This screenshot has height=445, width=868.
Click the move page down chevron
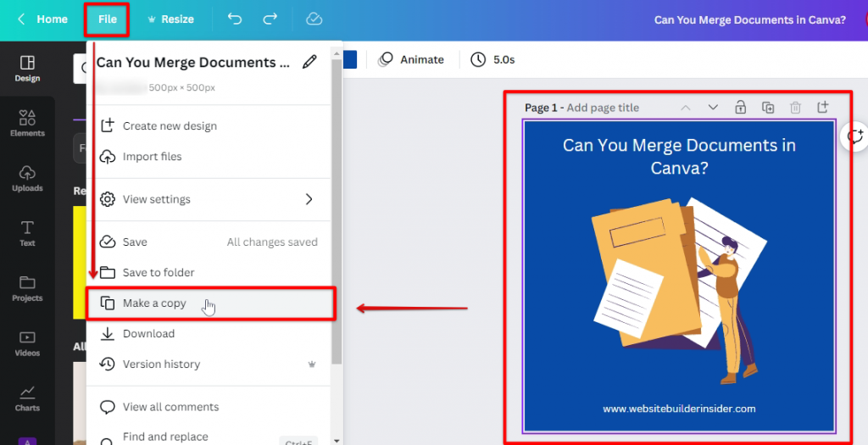click(713, 108)
